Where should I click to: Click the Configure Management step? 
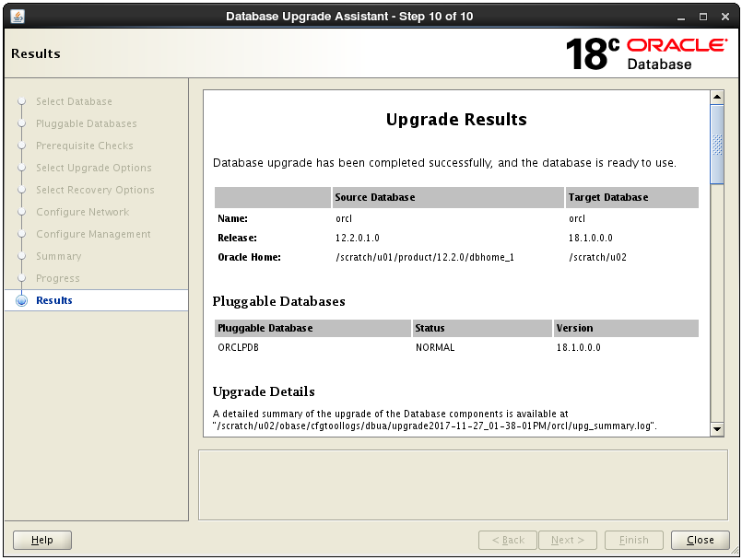pyautogui.click(x=93, y=234)
